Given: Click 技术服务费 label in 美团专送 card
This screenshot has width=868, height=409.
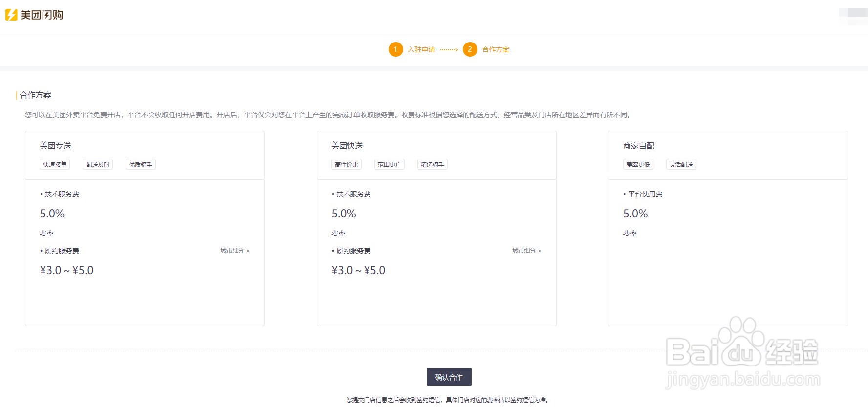Looking at the screenshot, I should [x=62, y=194].
